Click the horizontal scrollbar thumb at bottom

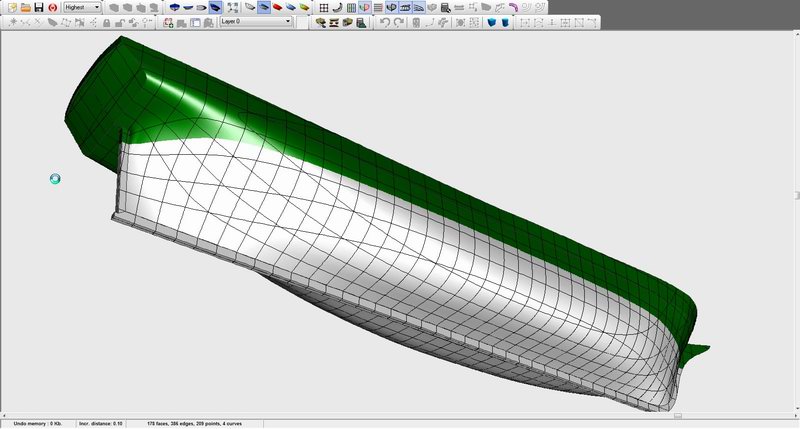coord(677,415)
